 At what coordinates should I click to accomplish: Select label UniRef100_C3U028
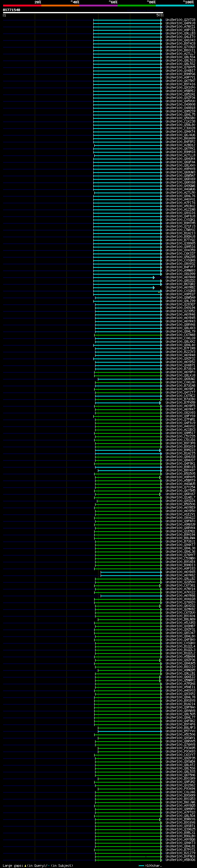point(180,128)
